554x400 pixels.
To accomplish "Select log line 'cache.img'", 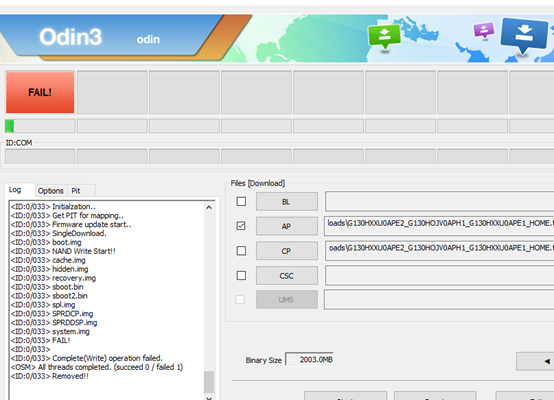I will click(x=48, y=260).
